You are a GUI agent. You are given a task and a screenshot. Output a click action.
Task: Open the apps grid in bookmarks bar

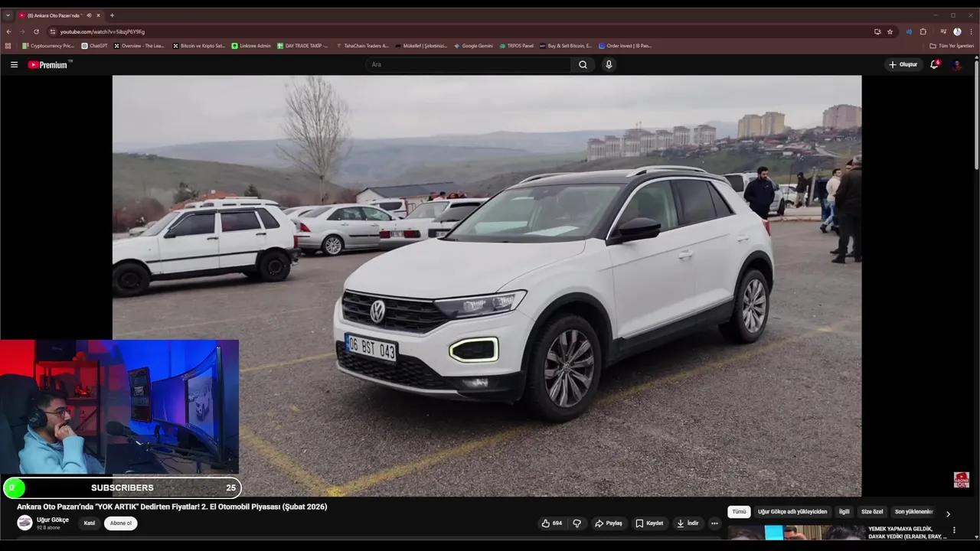[x=8, y=46]
